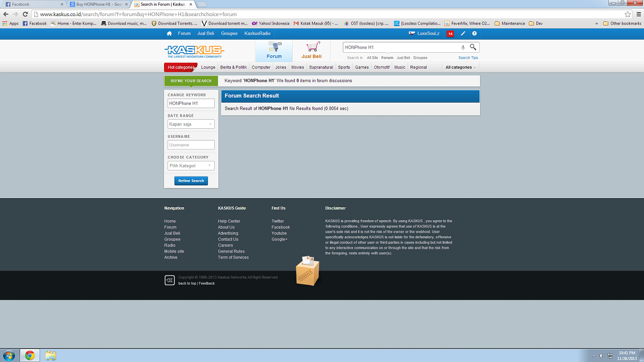Show more bookmarks with the chevron
Image resolution: width=644 pixels, height=362 pixels.
tap(597, 23)
